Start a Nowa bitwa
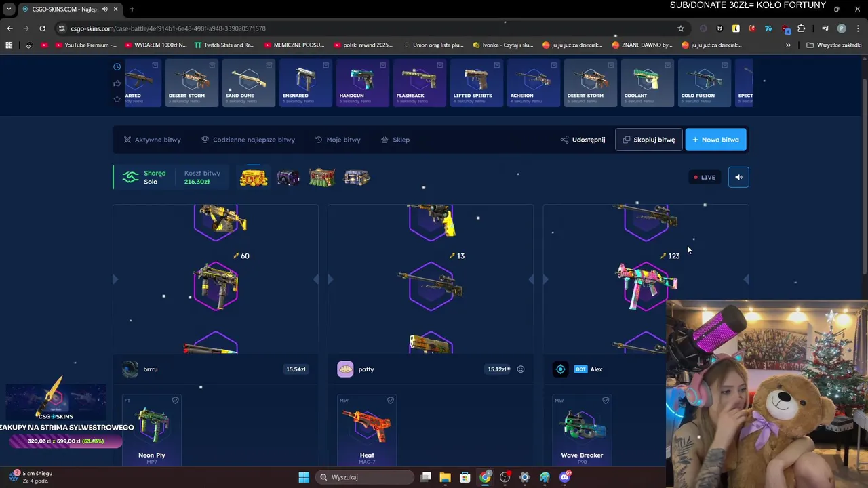Image resolution: width=868 pixels, height=488 pixels. point(715,140)
